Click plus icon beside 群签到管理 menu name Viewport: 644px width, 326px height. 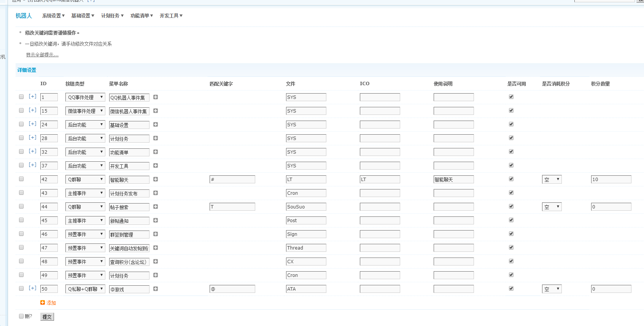[156, 234]
